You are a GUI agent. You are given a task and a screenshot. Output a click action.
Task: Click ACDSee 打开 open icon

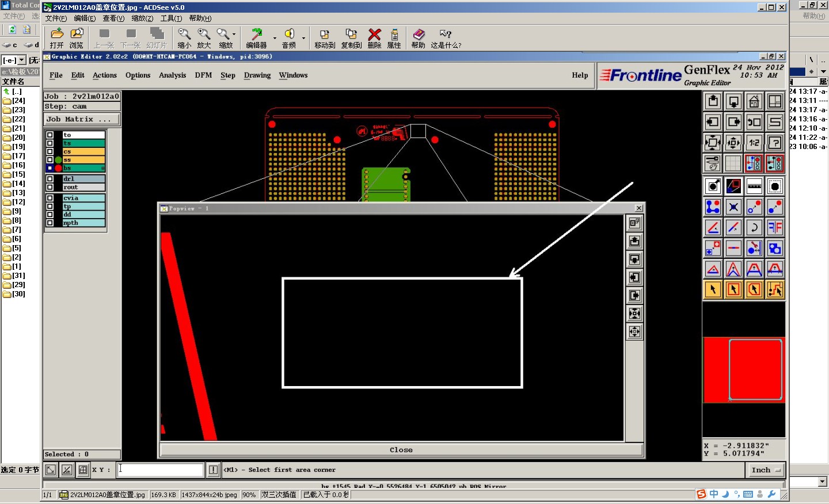[56, 39]
